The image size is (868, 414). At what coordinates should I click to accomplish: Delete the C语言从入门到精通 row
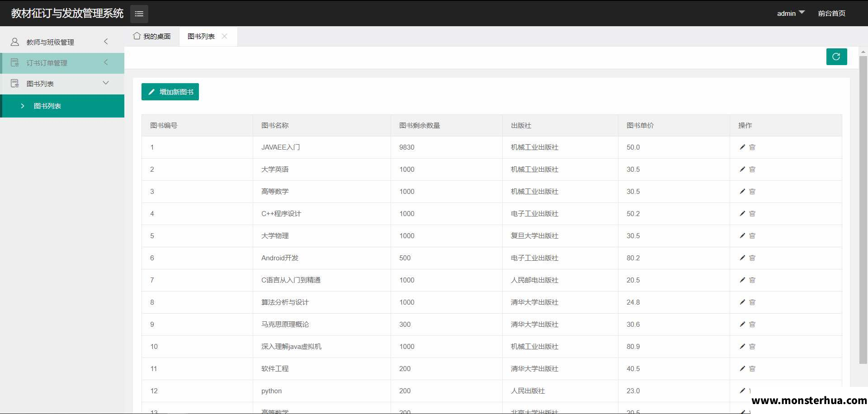click(x=752, y=280)
